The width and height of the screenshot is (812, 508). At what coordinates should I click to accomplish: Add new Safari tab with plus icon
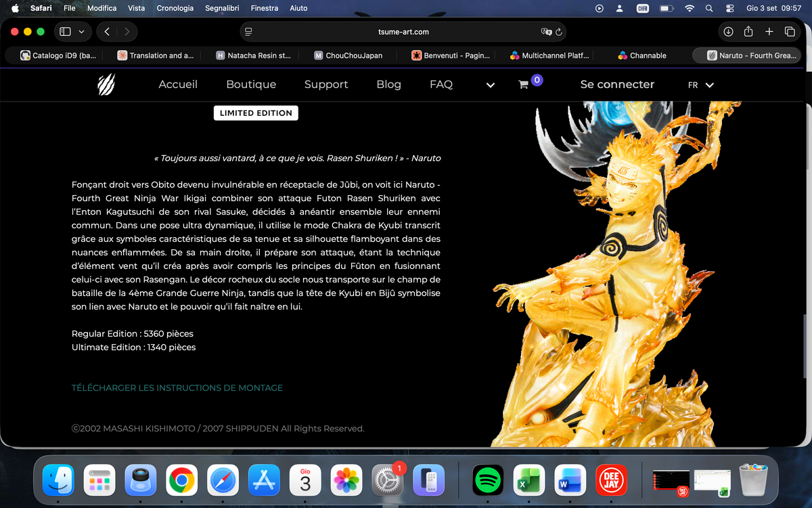click(x=769, y=31)
